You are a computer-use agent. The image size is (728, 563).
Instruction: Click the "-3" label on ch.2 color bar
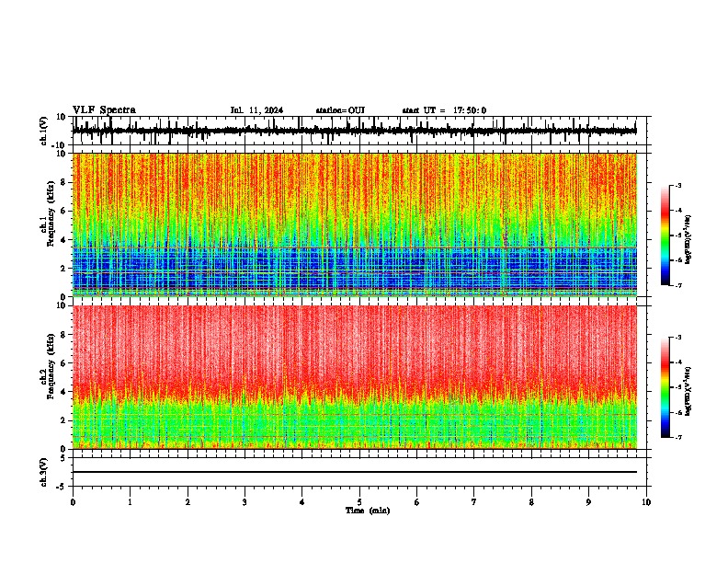pyautogui.click(x=677, y=338)
